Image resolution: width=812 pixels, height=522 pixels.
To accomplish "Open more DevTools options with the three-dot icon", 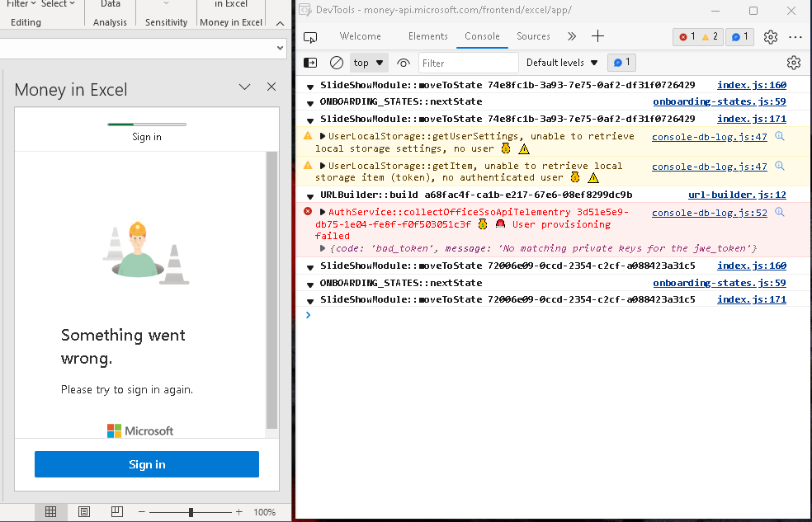I will coord(795,37).
